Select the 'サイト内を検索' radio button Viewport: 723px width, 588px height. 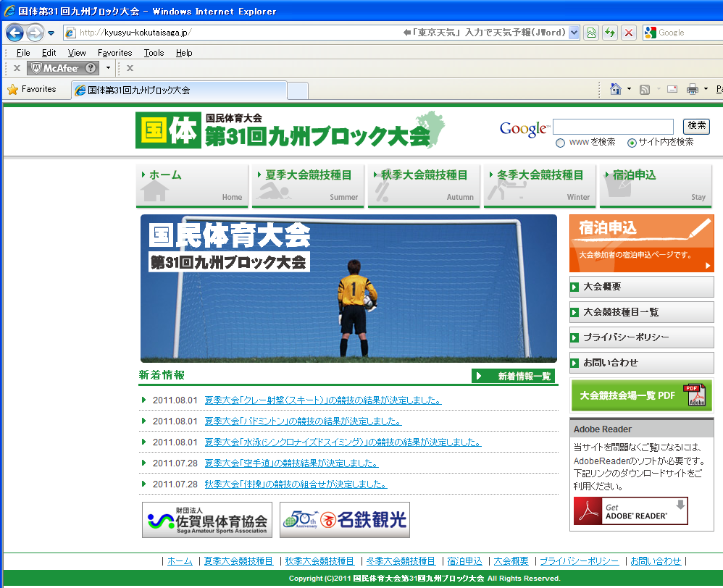632,143
